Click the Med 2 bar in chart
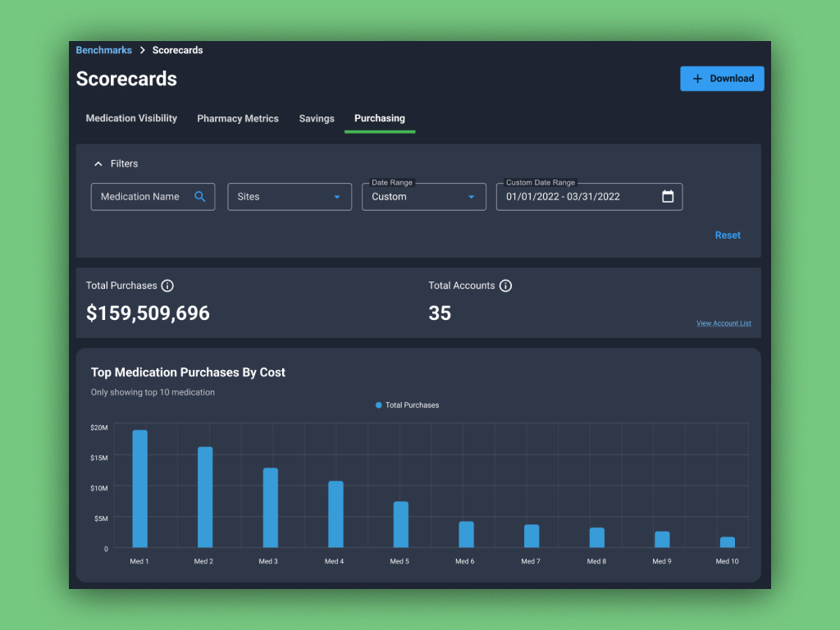Image resolution: width=840 pixels, height=630 pixels. coord(205,497)
